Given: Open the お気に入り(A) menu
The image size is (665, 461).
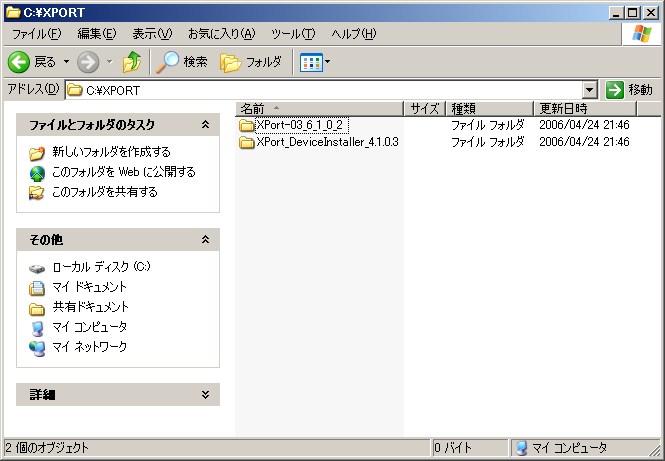Looking at the screenshot, I should tap(221, 34).
